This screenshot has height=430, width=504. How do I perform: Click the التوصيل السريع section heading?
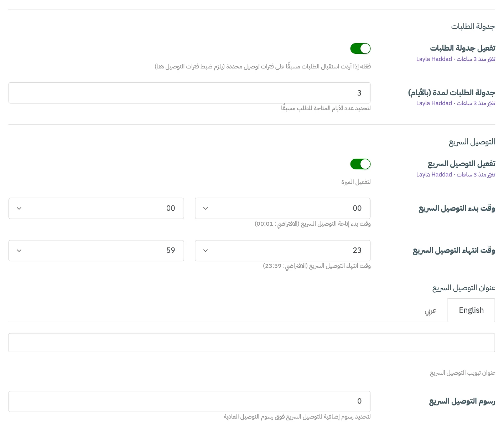472,142
